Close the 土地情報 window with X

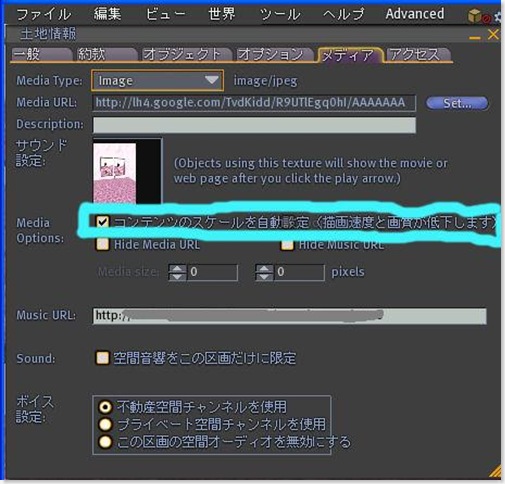(493, 34)
